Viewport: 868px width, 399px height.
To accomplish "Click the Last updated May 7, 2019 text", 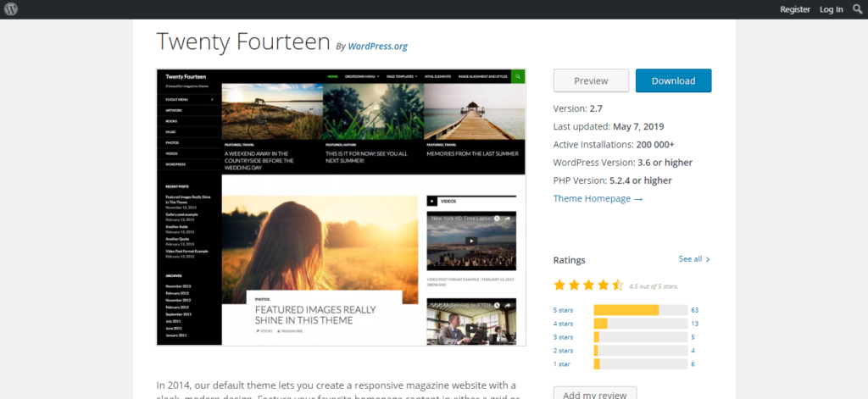I will [609, 127].
